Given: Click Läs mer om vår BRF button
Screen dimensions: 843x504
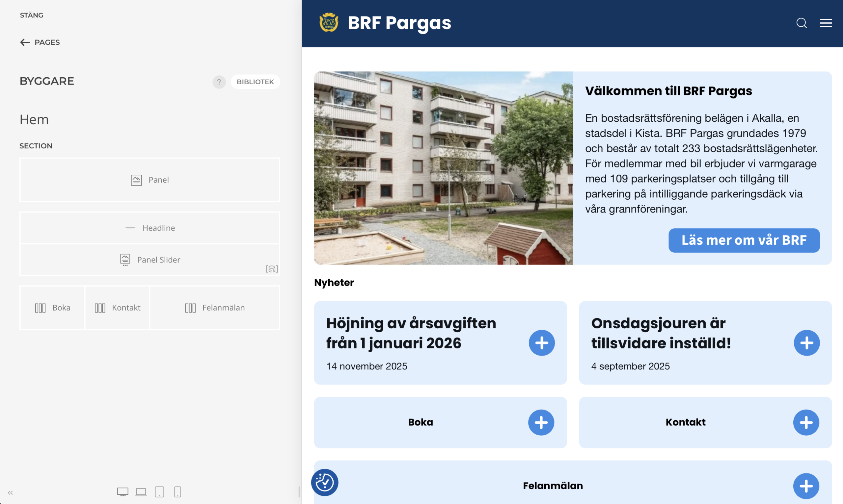Looking at the screenshot, I should tap(744, 240).
